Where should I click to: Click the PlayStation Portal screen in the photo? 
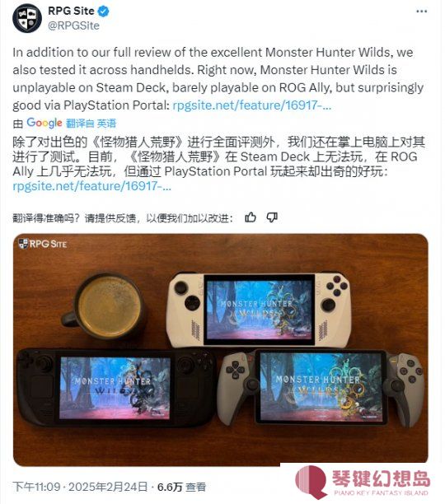(x=322, y=387)
